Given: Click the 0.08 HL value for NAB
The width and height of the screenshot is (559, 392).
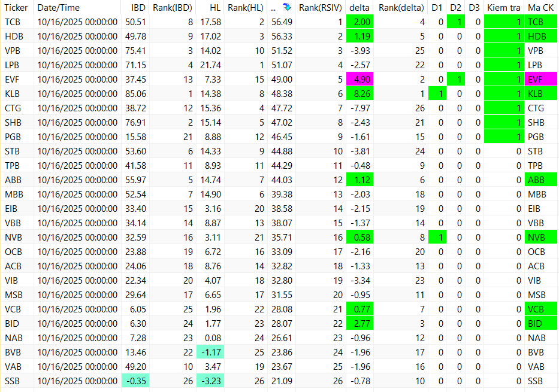Looking at the screenshot, I should 213,338.
